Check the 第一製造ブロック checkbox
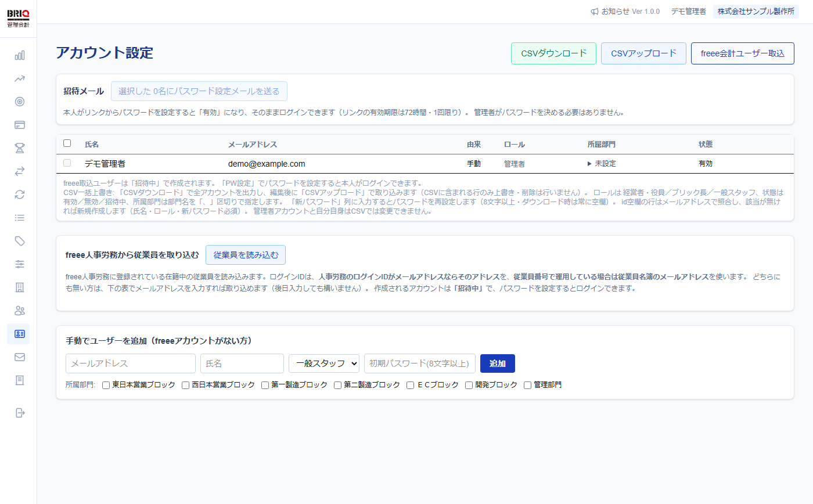 coord(265,385)
